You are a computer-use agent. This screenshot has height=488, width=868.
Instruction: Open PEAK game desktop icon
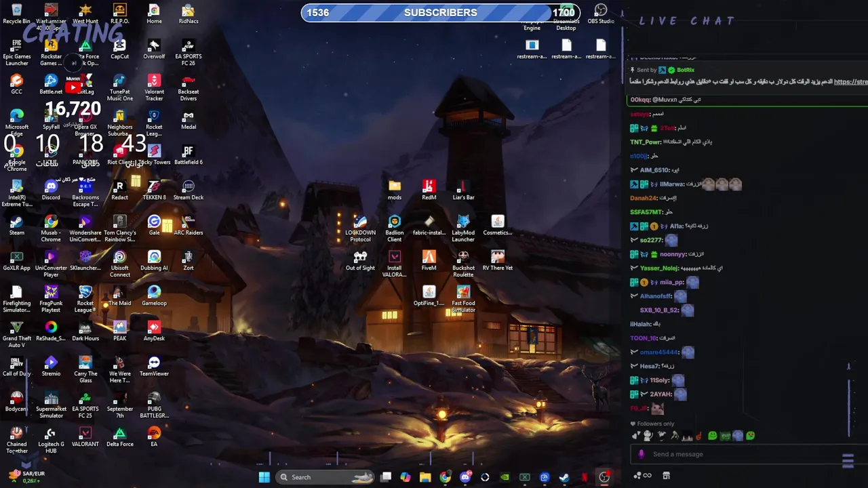click(119, 331)
